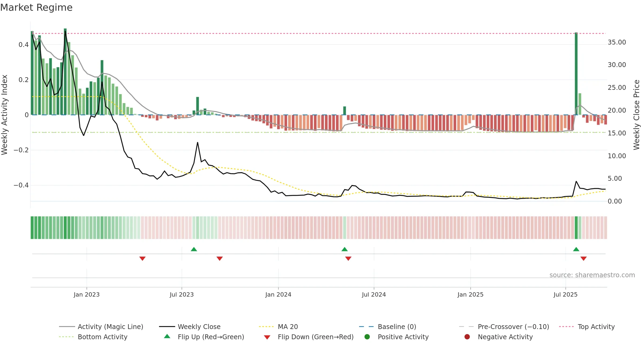Click the dark green regime strip cell in Jul 2025
Screen dimensions: 644x362
pos(576,228)
